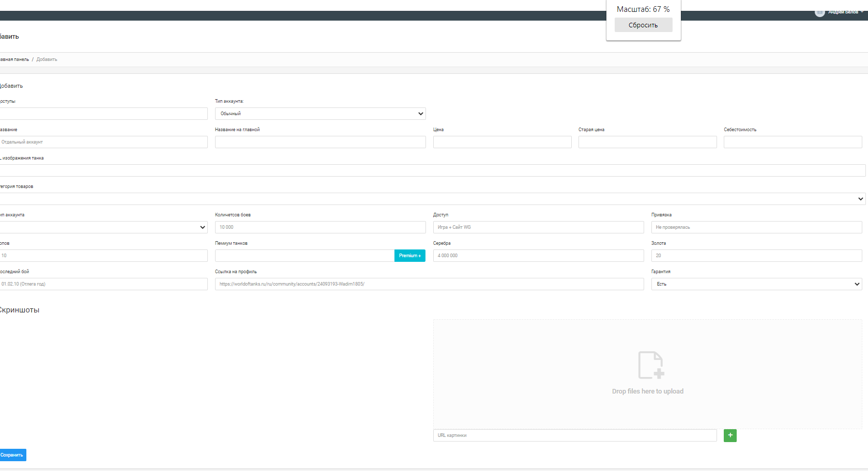Click the green plus add-image button
The height and width of the screenshot is (471, 868).
[x=730, y=435]
